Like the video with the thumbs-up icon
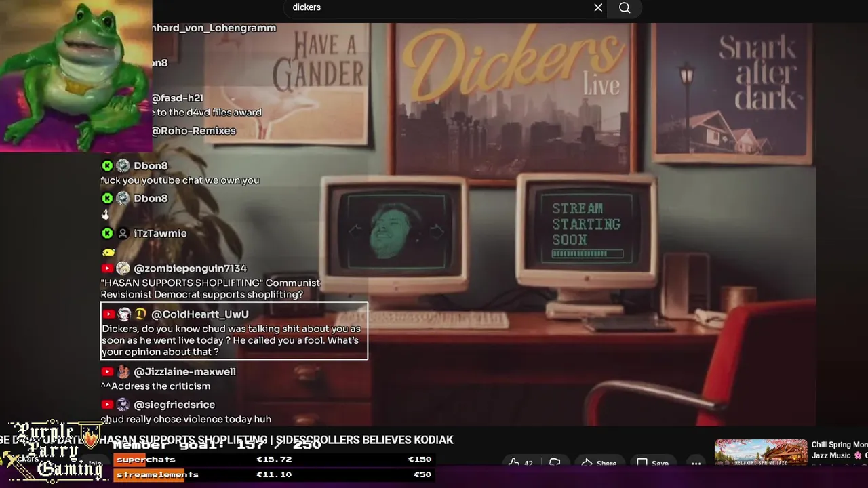868x488 pixels. [513, 464]
